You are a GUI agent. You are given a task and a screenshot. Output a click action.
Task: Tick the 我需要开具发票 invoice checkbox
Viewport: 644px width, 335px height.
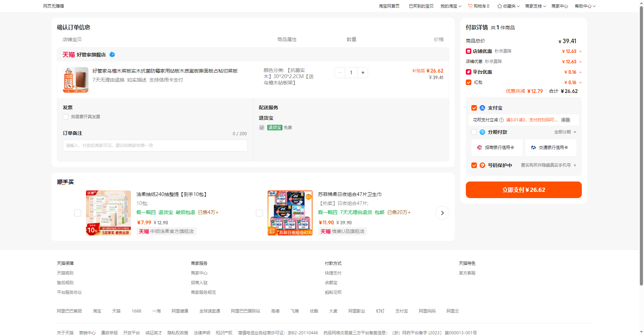tap(66, 117)
